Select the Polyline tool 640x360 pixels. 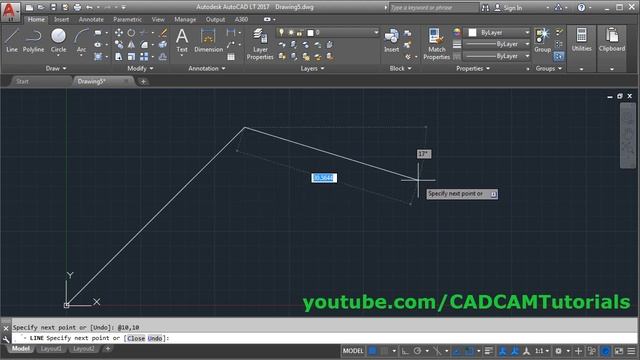[33, 40]
